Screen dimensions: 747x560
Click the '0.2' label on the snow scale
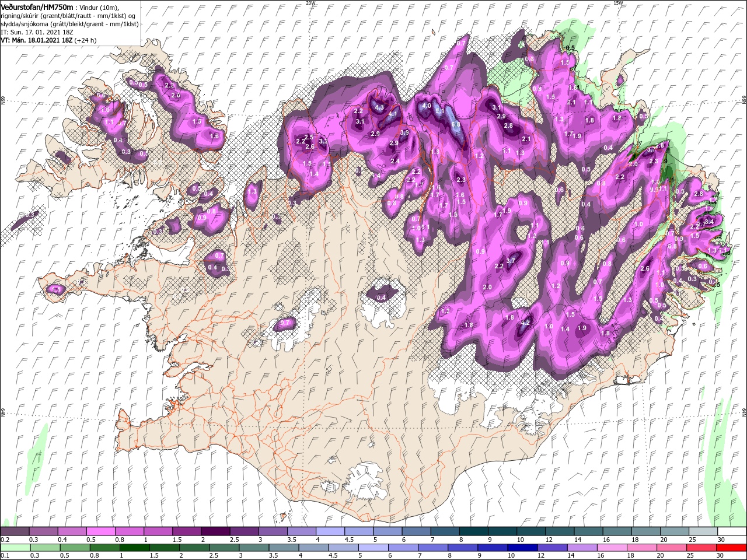pyautogui.click(x=5, y=540)
